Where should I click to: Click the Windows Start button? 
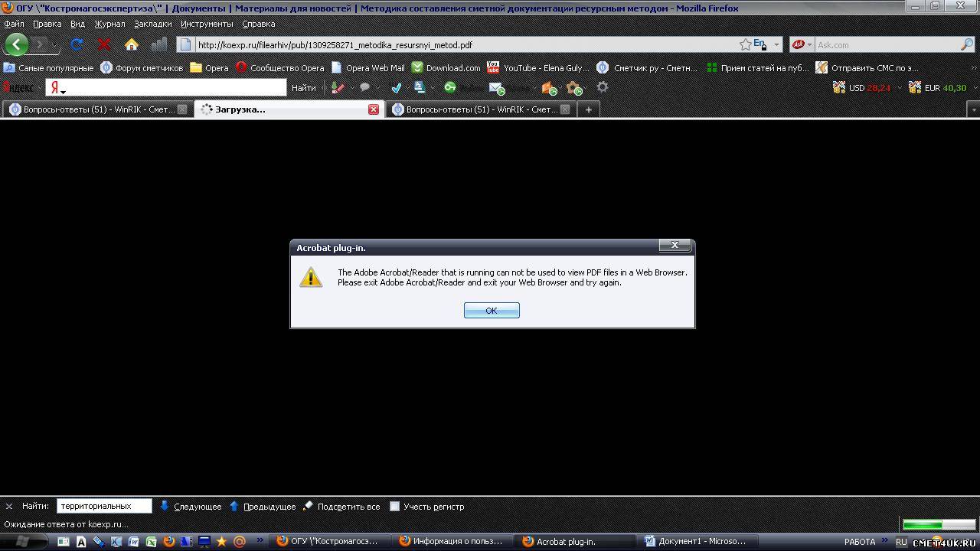pos(23,541)
